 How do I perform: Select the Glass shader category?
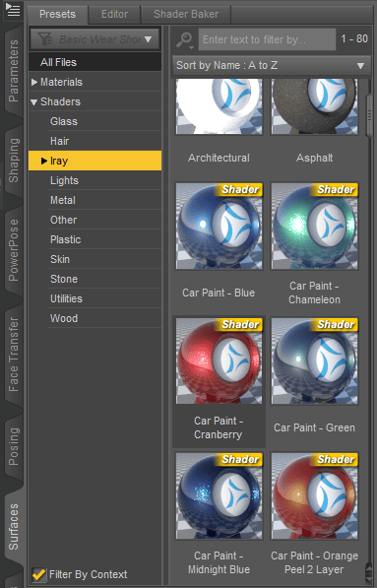click(105, 121)
